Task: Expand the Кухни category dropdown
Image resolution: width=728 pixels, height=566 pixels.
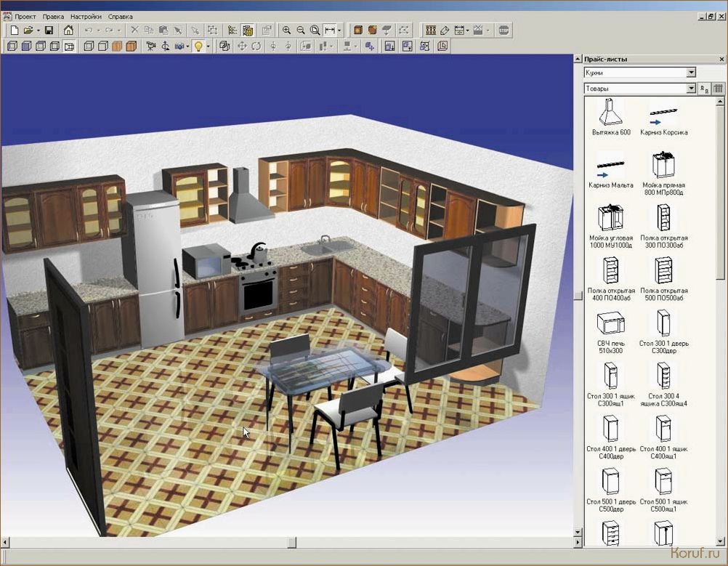Action: click(691, 73)
